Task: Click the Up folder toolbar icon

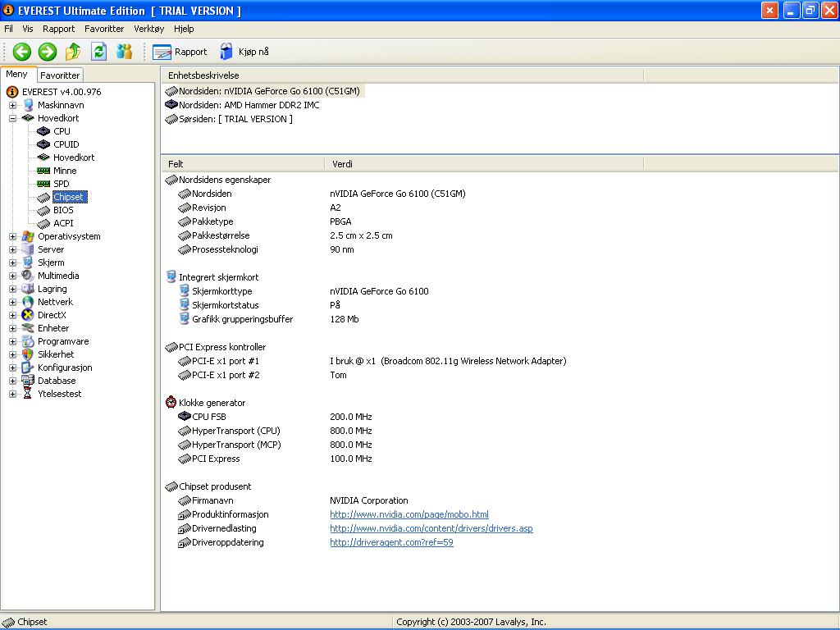Action: (x=73, y=52)
